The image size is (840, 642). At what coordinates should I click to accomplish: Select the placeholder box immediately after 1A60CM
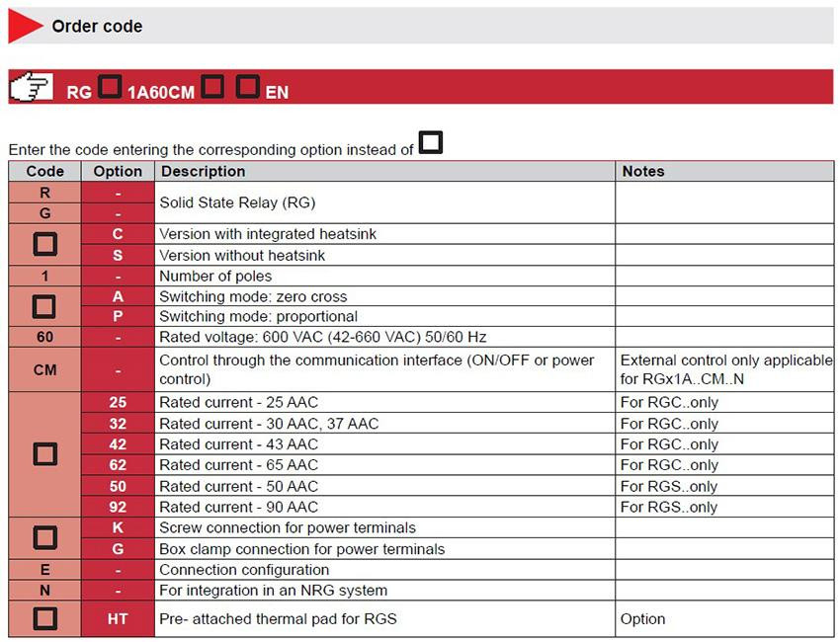pyautogui.click(x=212, y=86)
